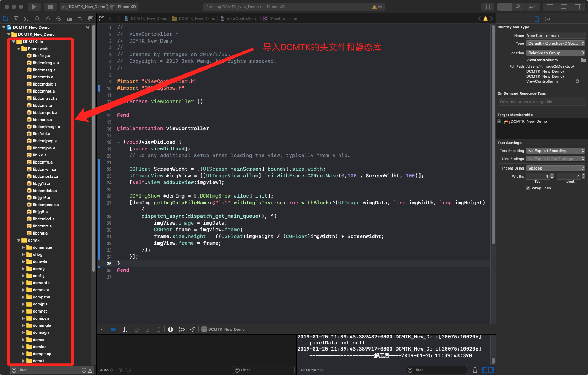Step into in debug bar
The image size is (588, 375).
coord(148,329)
